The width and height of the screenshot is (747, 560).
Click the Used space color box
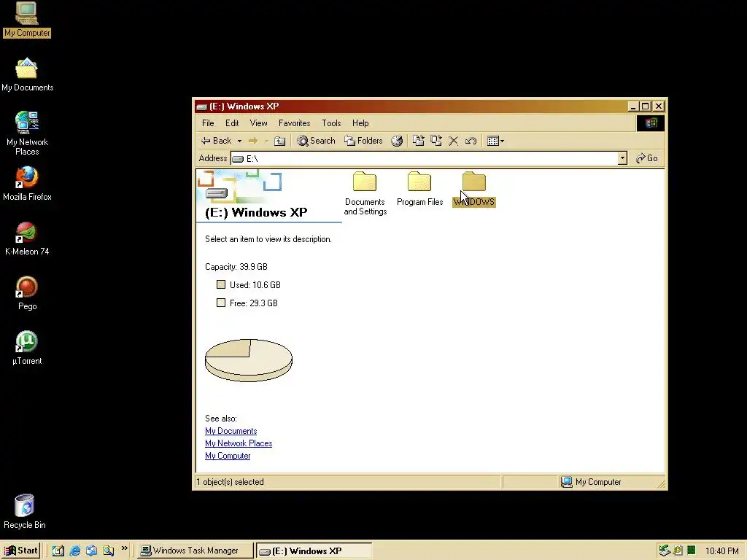[x=221, y=285]
